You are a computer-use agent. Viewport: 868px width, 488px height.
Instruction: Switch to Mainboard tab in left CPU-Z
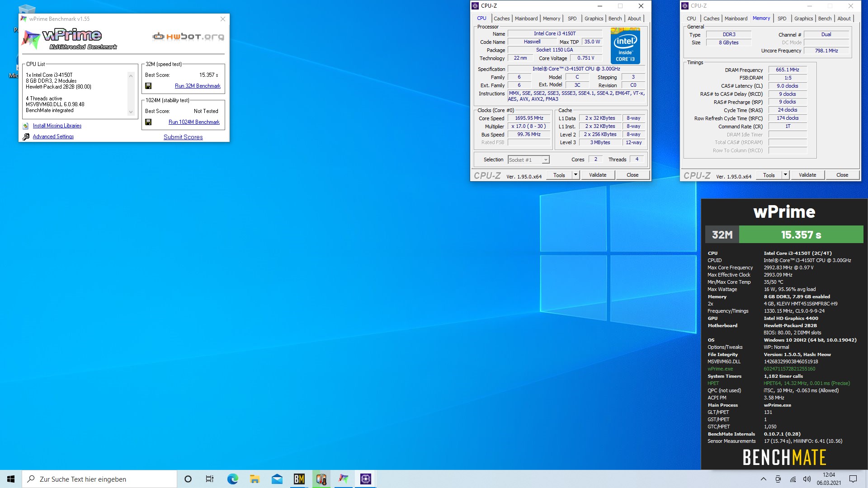point(526,19)
